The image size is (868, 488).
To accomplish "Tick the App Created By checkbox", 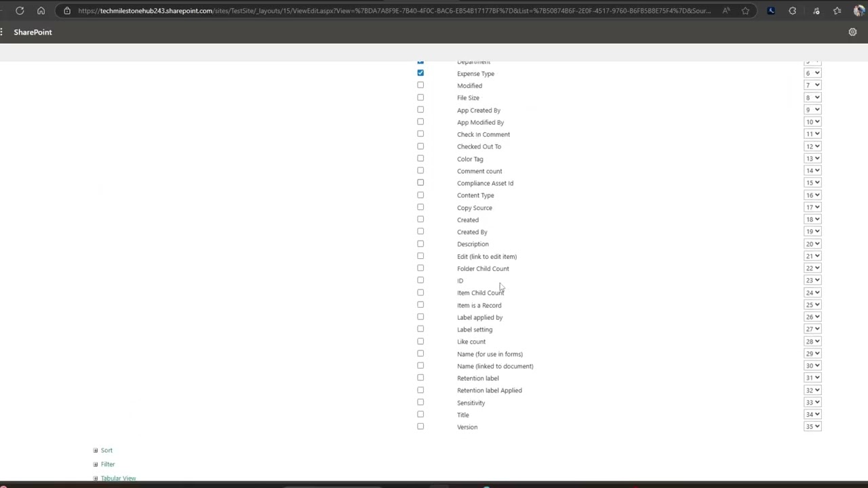I will pyautogui.click(x=420, y=110).
